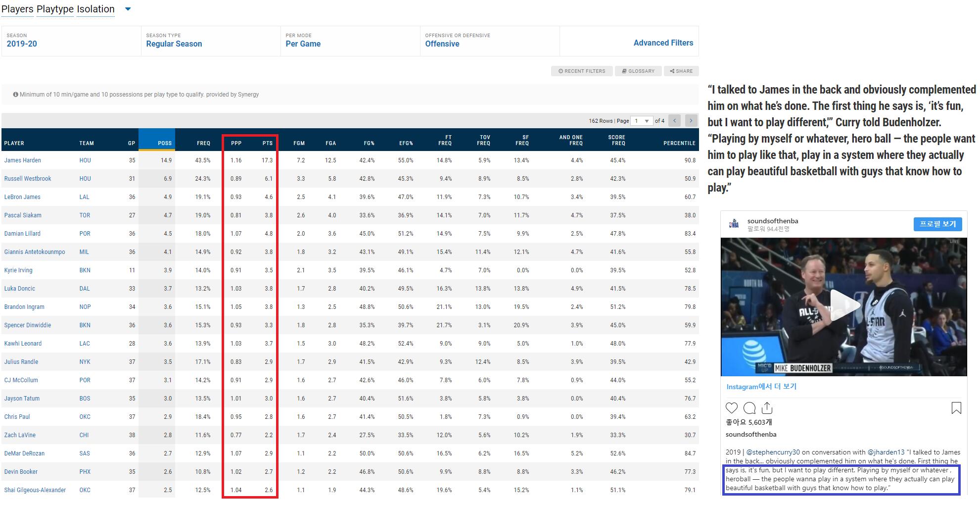
Task: Open HOU team link in Harden row
Action: coord(85,160)
